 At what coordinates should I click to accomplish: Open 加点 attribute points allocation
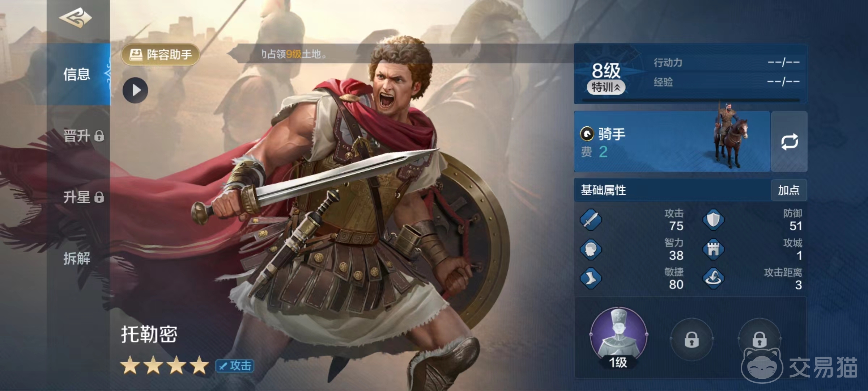tap(789, 190)
